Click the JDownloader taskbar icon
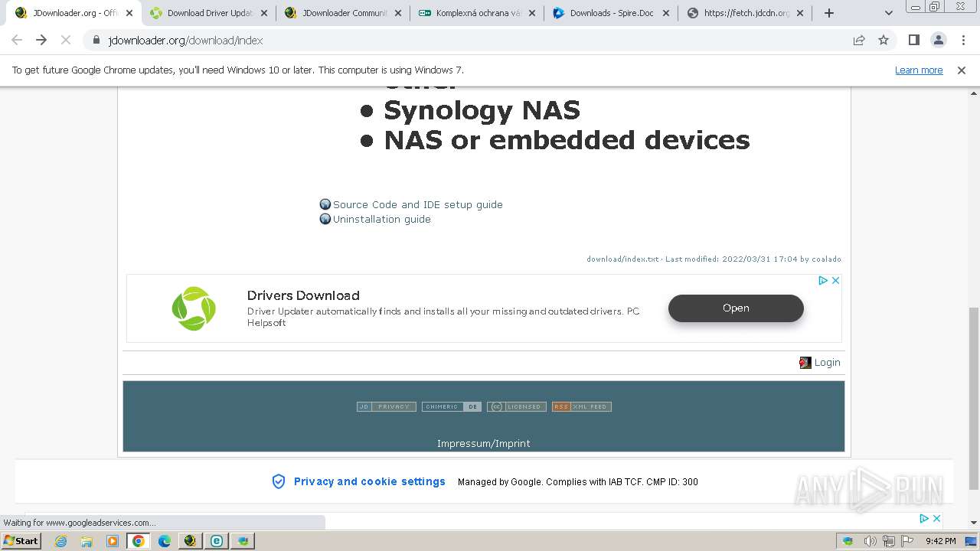Image resolution: width=980 pixels, height=551 pixels. coord(191,541)
